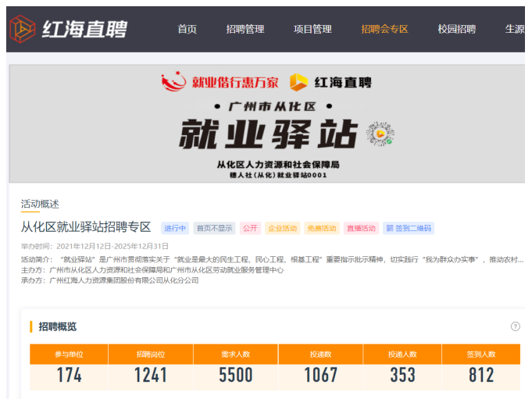The width and height of the screenshot is (532, 406).
Task: Click the help question mark icon
Action: pos(515,326)
